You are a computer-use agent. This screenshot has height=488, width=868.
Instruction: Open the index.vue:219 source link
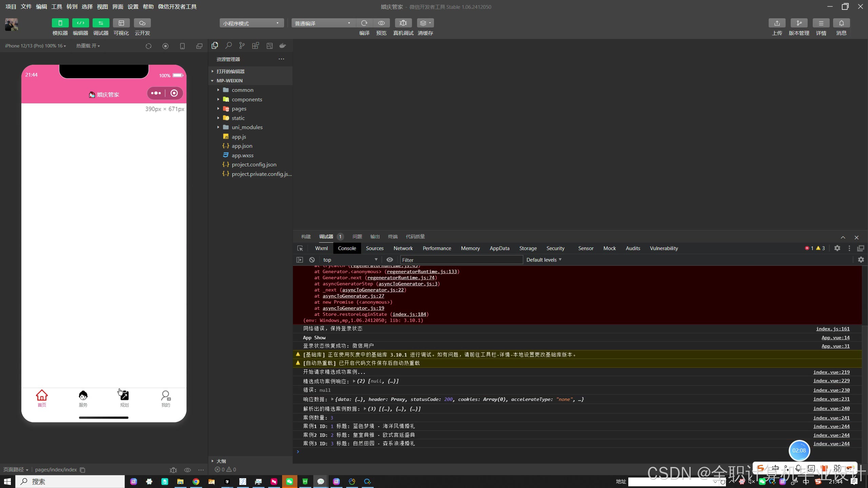tap(831, 372)
